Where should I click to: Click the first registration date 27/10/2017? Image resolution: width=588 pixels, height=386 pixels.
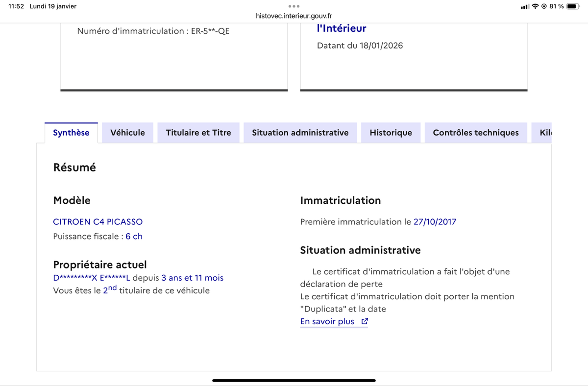click(x=435, y=222)
